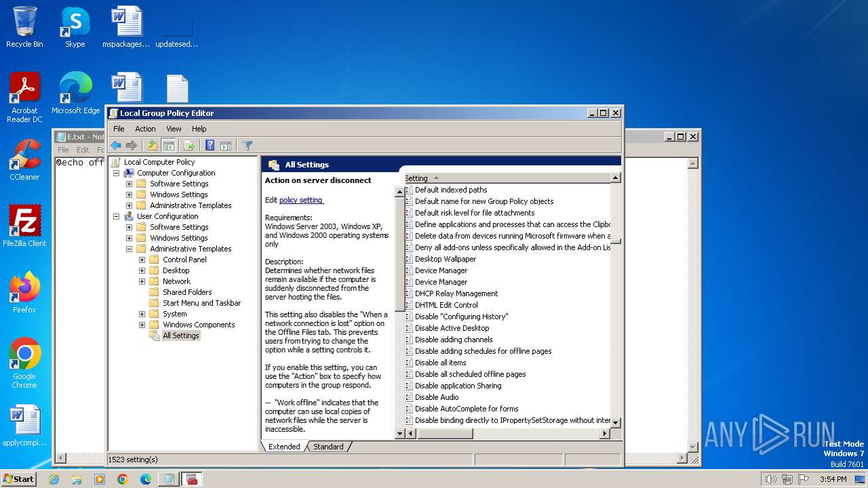Click the settings list scroll-right arrow
The image size is (868, 488).
(606, 433)
